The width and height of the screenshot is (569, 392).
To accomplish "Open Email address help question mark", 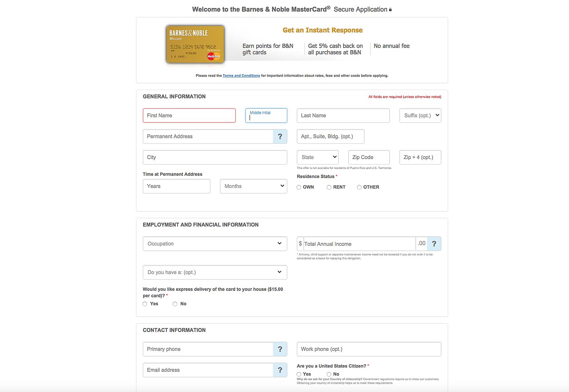I will tap(280, 370).
